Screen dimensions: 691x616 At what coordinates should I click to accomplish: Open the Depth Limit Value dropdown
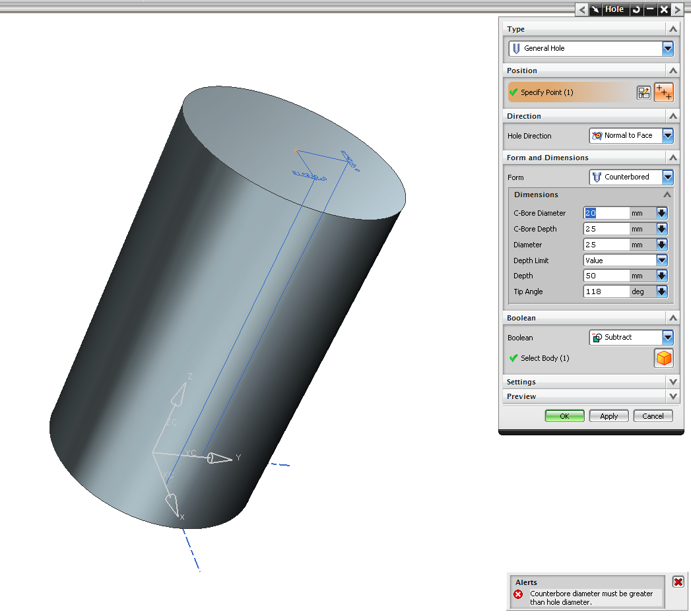tap(661, 261)
